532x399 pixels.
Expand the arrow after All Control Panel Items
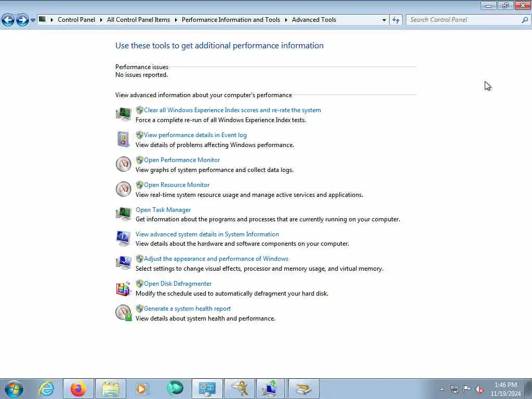pyautogui.click(x=176, y=20)
